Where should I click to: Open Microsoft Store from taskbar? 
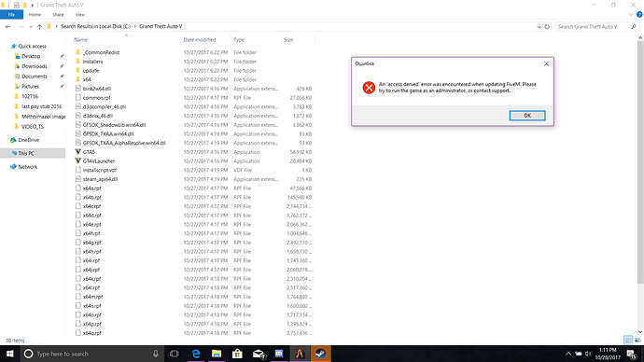237,354
